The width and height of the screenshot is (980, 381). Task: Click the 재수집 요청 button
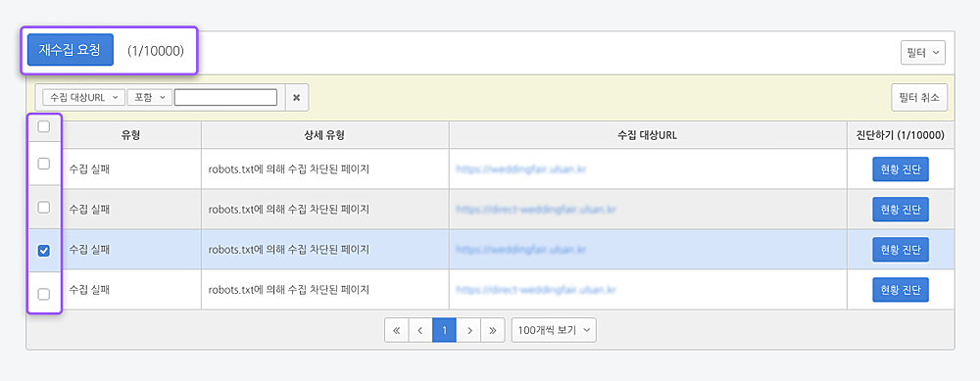70,50
